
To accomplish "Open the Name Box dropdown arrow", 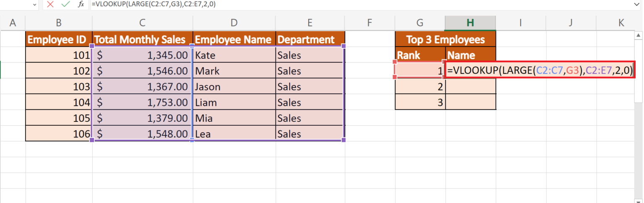I will [34, 4].
